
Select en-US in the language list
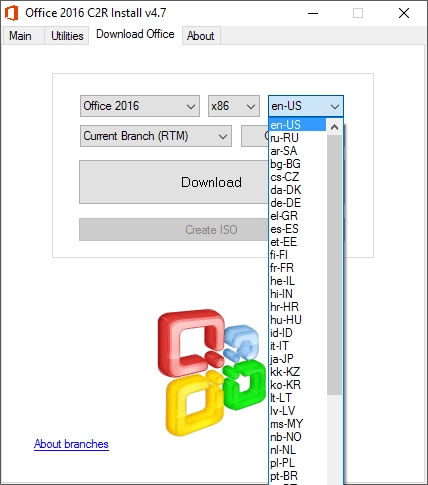pyautogui.click(x=297, y=125)
